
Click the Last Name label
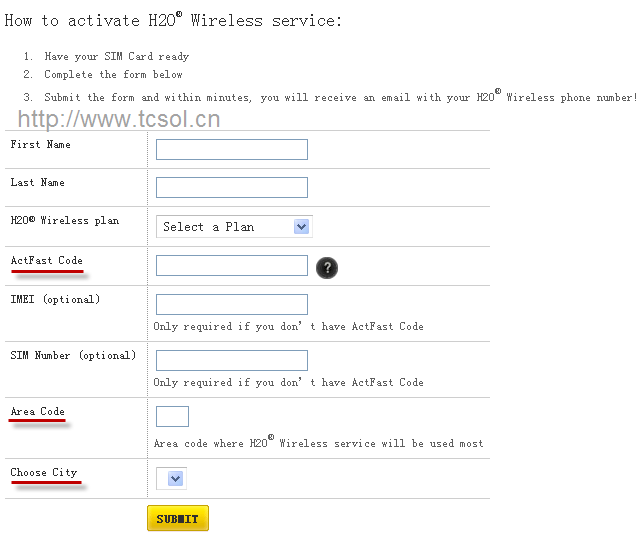(38, 183)
